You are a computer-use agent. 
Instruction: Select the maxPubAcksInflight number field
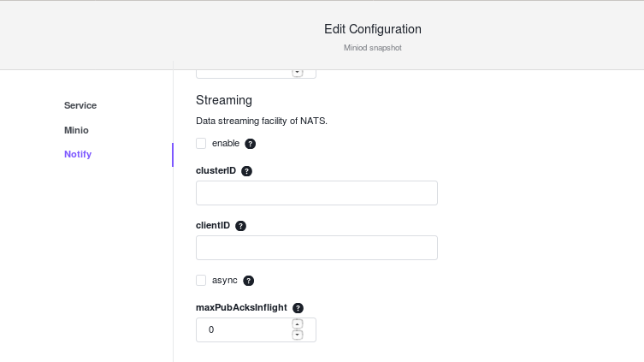point(256,329)
